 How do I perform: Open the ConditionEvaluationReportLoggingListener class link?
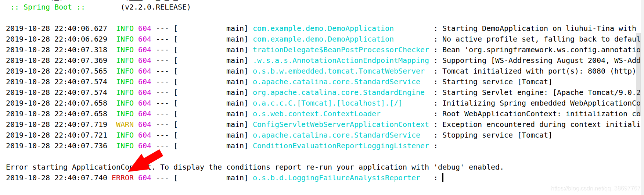tap(341, 146)
